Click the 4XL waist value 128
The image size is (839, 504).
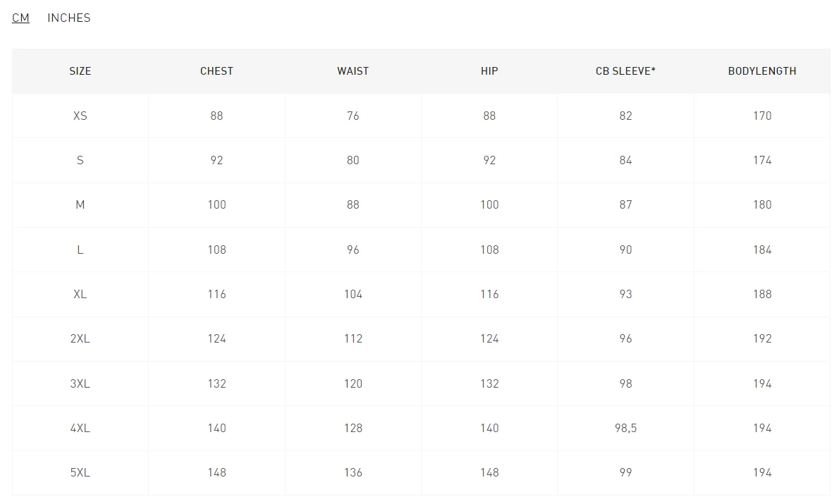click(x=353, y=428)
